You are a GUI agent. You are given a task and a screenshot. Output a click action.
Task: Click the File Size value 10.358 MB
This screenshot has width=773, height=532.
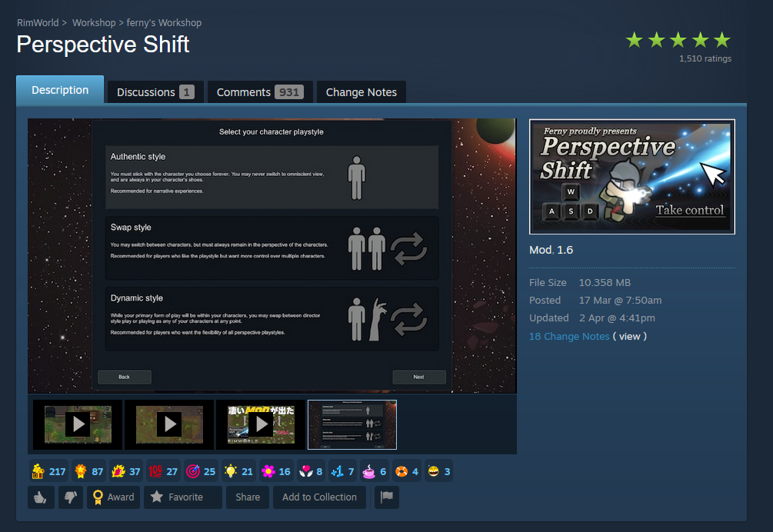click(x=605, y=283)
